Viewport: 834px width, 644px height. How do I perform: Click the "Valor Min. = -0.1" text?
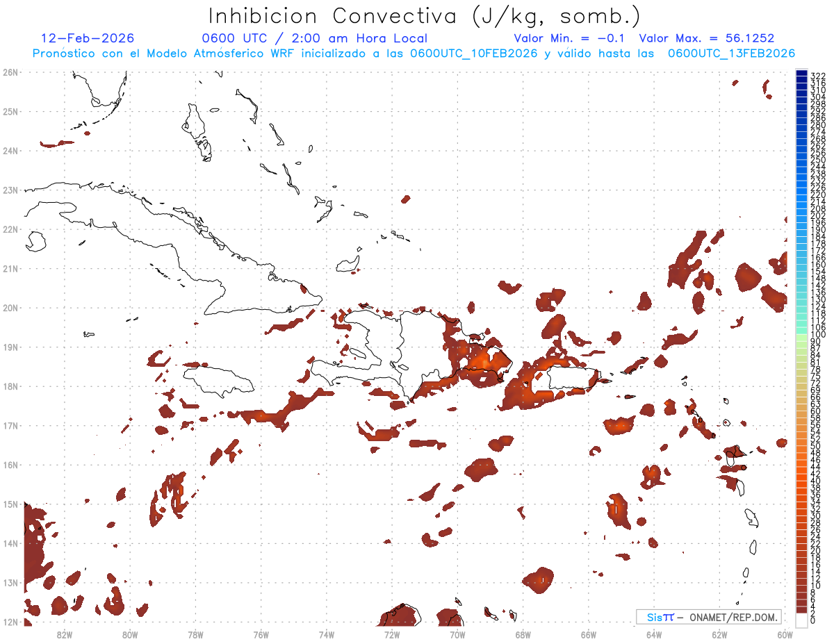click(569, 38)
